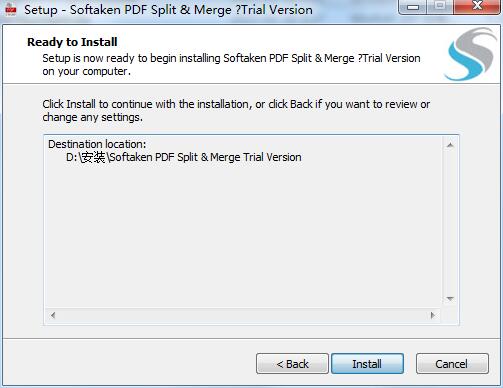The width and height of the screenshot is (503, 388).
Task: Click the horizontal scrollbar track
Action: pos(243,315)
